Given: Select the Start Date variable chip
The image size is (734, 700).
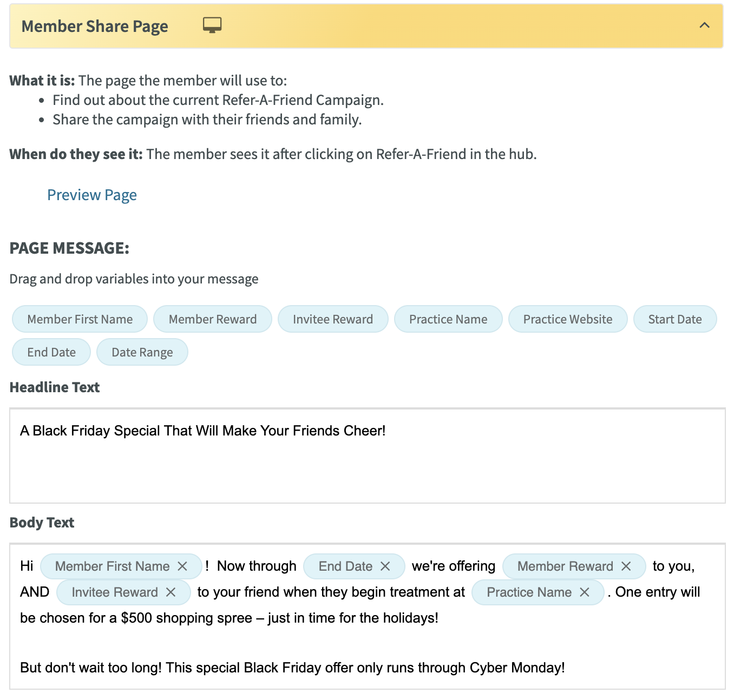Looking at the screenshot, I should tap(675, 319).
